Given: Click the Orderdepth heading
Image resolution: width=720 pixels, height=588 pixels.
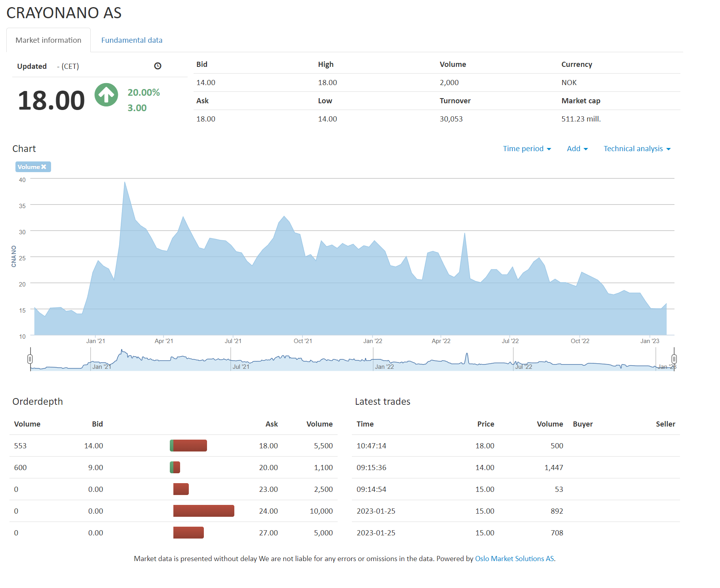Looking at the screenshot, I should click(38, 401).
